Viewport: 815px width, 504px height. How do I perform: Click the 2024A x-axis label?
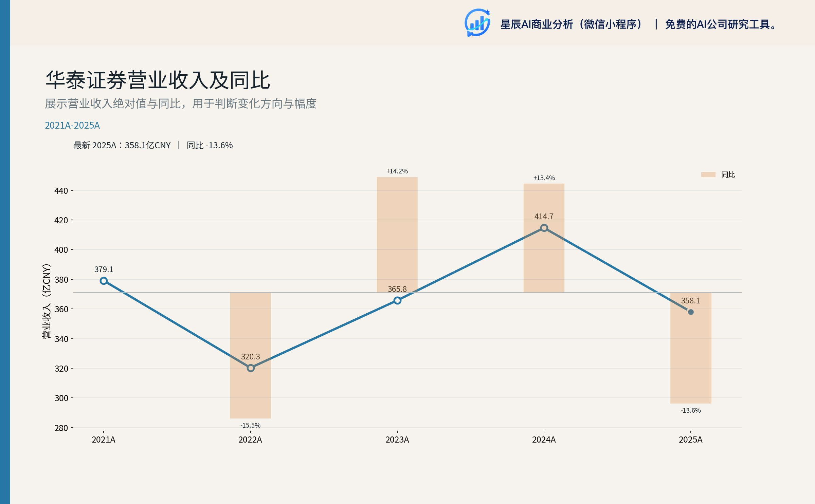pos(544,440)
